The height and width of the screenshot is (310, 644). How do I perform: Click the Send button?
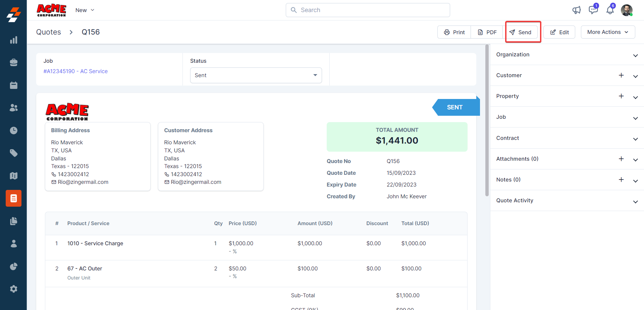[x=521, y=32]
